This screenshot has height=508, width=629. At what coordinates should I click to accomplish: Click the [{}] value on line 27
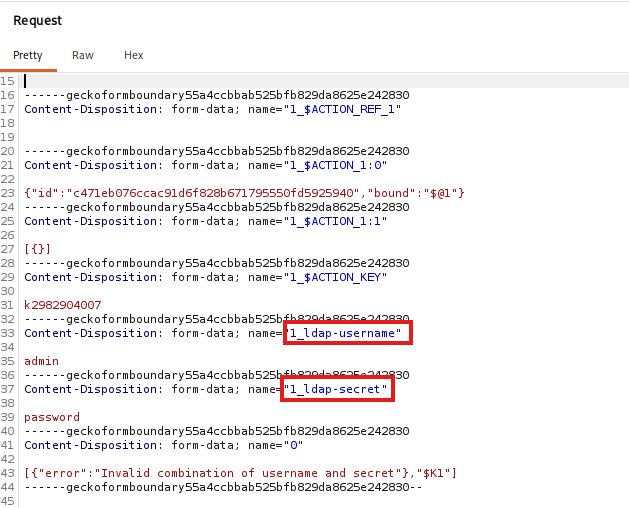pyautogui.click(x=37, y=249)
